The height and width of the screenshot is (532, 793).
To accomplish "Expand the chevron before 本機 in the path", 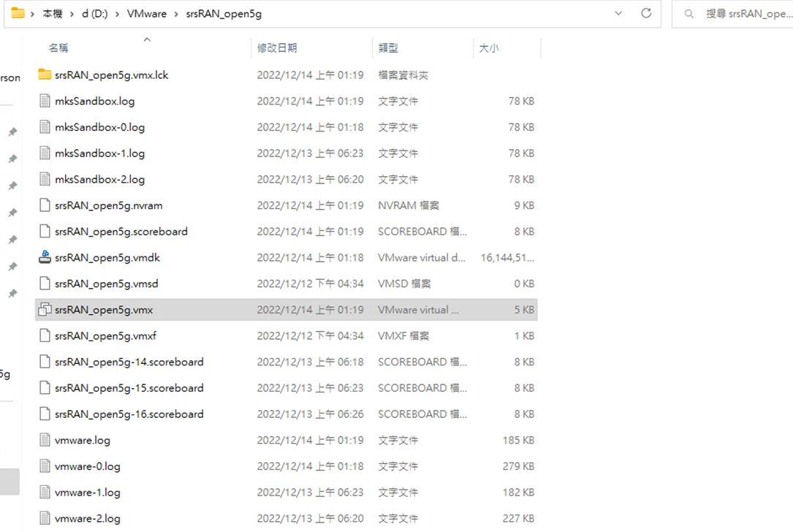I will click(32, 14).
